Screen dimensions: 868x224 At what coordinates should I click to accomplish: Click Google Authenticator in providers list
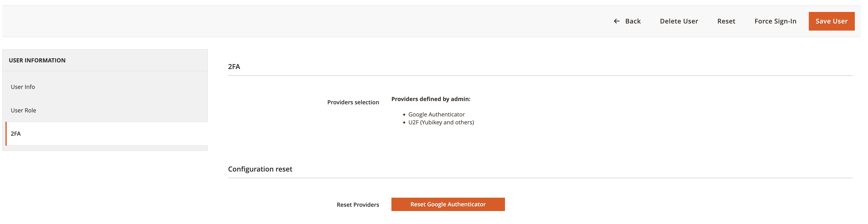point(436,115)
